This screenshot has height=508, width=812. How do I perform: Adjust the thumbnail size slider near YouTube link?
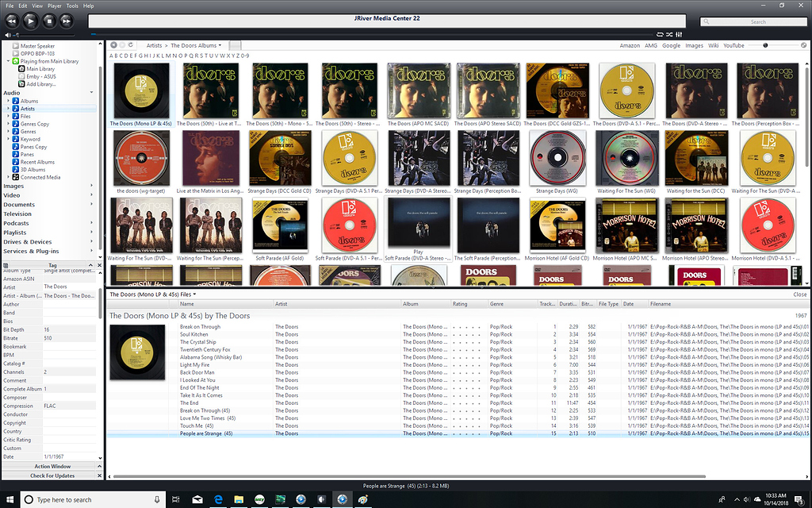765,45
